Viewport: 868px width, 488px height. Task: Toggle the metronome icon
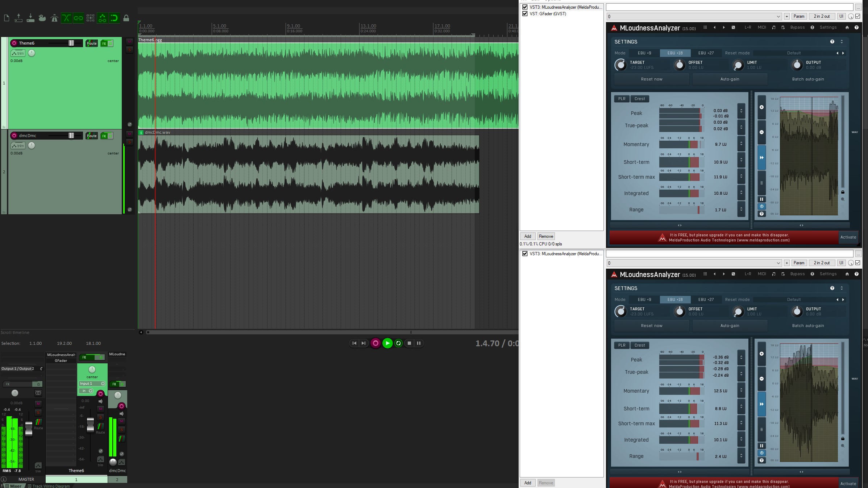(x=54, y=18)
